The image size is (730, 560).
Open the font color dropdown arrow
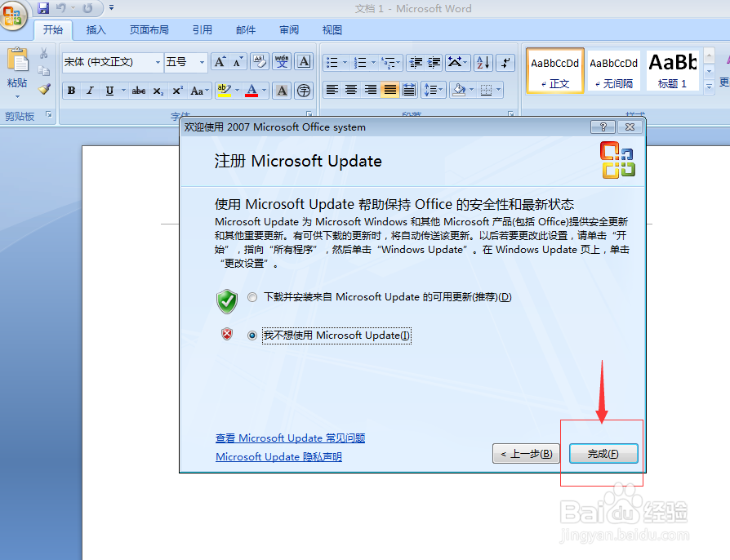pyautogui.click(x=264, y=91)
